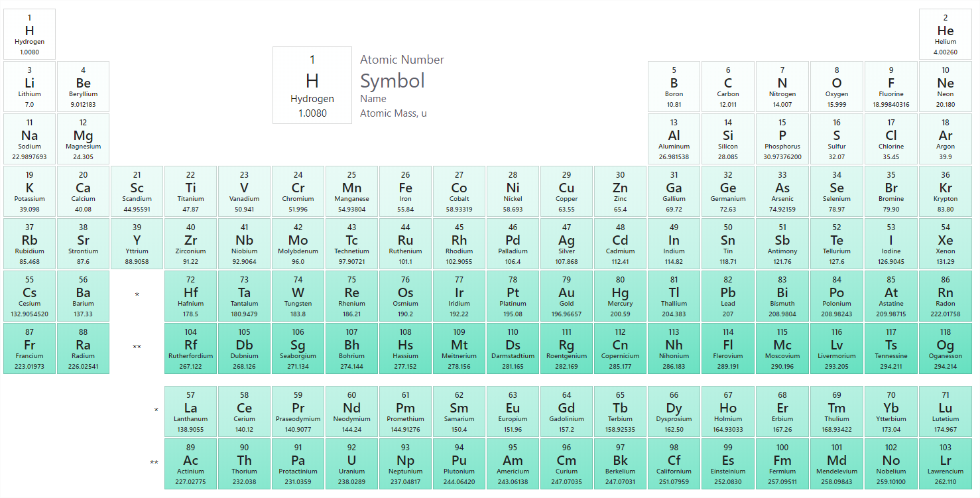Choose the Actinium element cell

[190, 464]
